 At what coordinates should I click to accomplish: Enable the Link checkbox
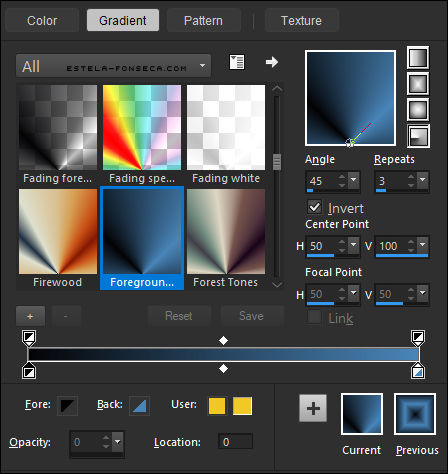(x=314, y=317)
